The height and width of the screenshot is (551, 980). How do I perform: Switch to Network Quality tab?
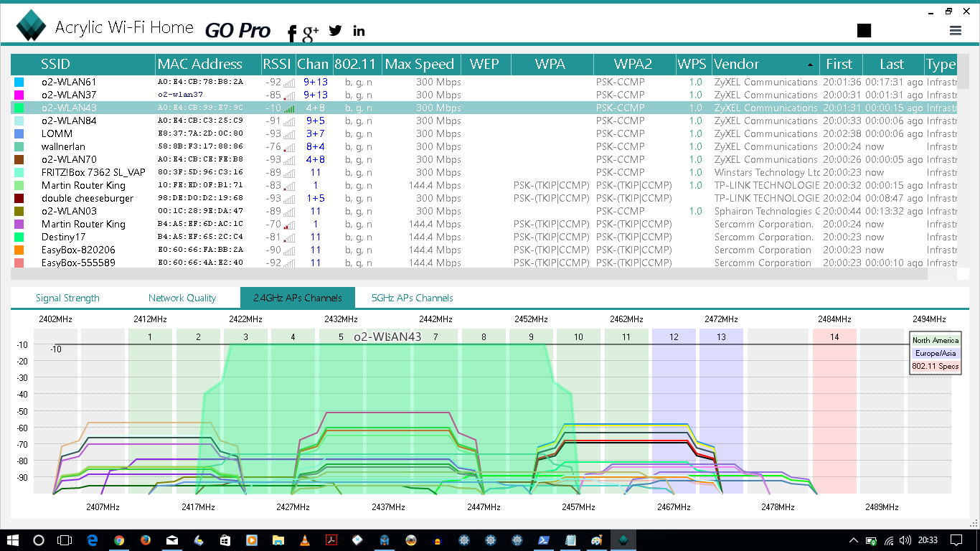pyautogui.click(x=182, y=298)
